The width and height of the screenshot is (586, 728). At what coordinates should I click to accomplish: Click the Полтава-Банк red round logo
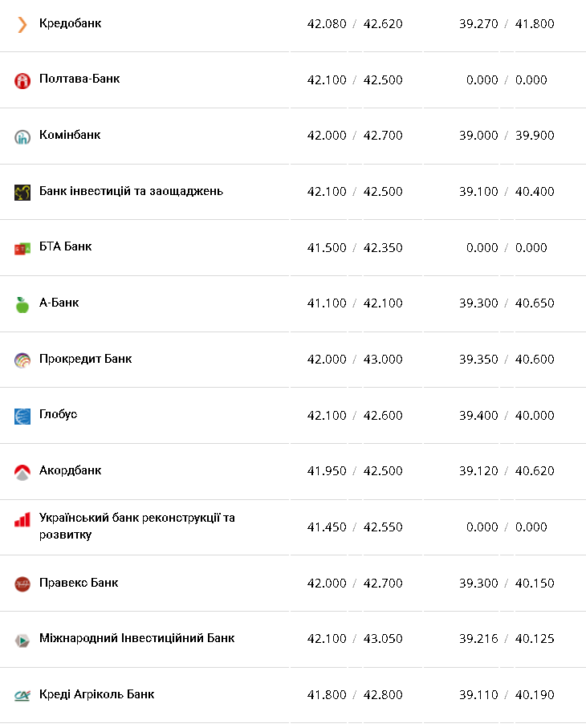[x=22, y=80]
